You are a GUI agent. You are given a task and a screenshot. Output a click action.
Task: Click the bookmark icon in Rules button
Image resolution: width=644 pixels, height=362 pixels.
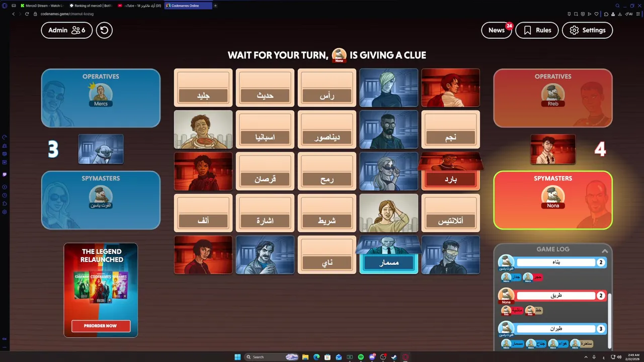point(527,30)
